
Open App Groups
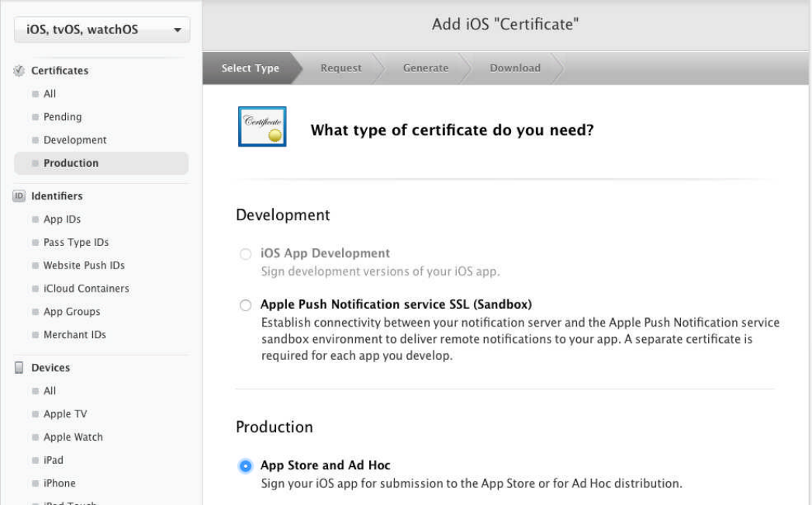(72, 312)
